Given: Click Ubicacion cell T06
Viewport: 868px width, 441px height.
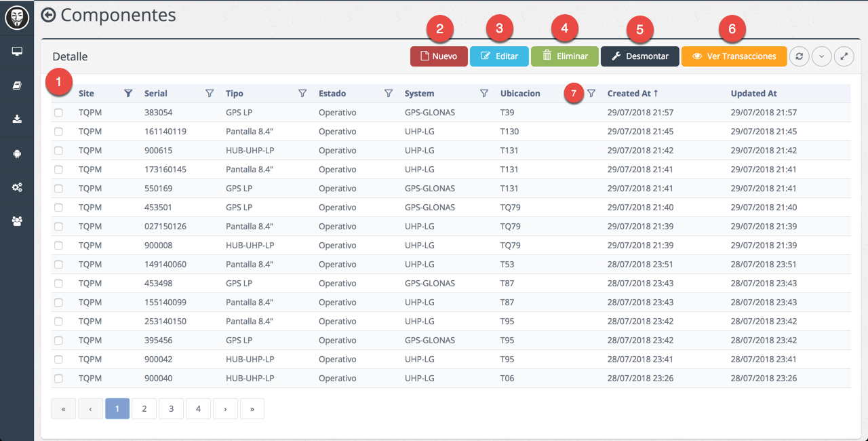Looking at the screenshot, I should tap(507, 379).
